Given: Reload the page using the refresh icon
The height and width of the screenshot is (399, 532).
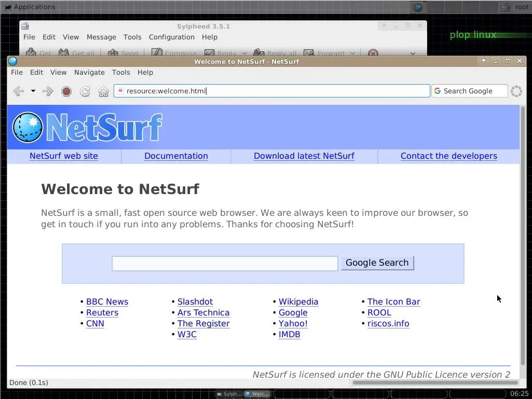Looking at the screenshot, I should (x=85, y=91).
